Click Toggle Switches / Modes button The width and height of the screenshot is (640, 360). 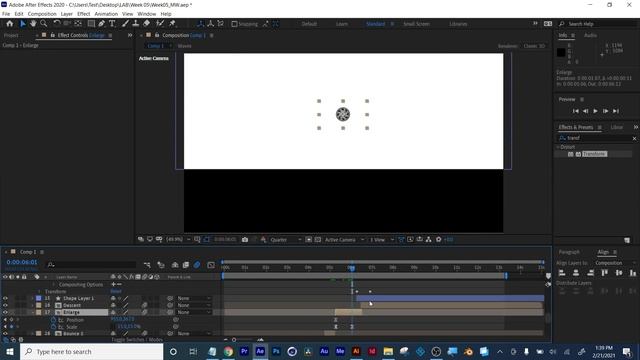137,340
